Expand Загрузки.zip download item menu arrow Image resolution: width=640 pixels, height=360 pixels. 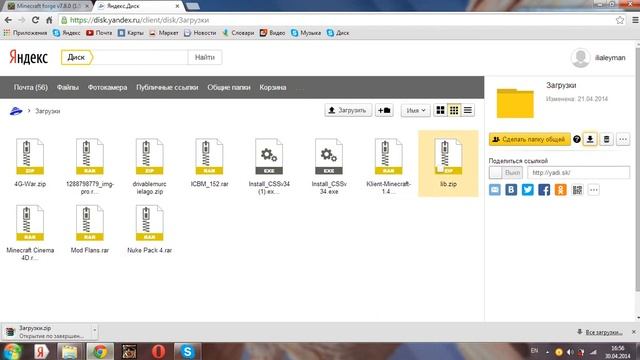click(94, 330)
